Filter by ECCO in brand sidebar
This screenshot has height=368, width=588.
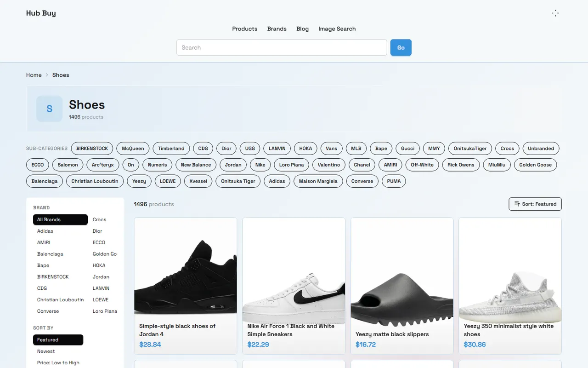point(99,242)
